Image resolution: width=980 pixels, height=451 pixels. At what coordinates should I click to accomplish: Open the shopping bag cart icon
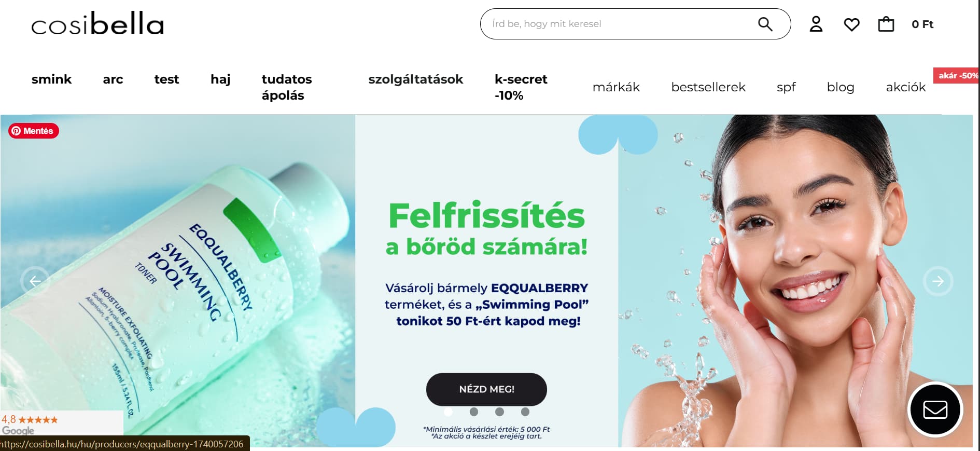tap(886, 24)
